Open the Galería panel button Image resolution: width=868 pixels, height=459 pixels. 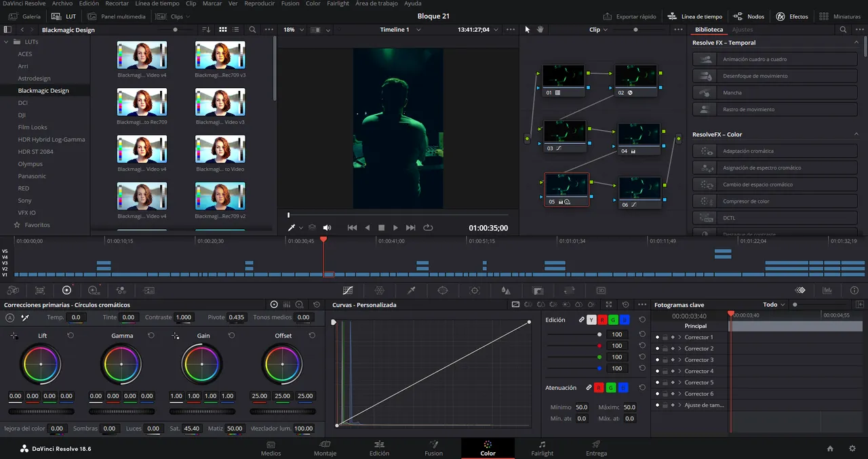(x=24, y=16)
